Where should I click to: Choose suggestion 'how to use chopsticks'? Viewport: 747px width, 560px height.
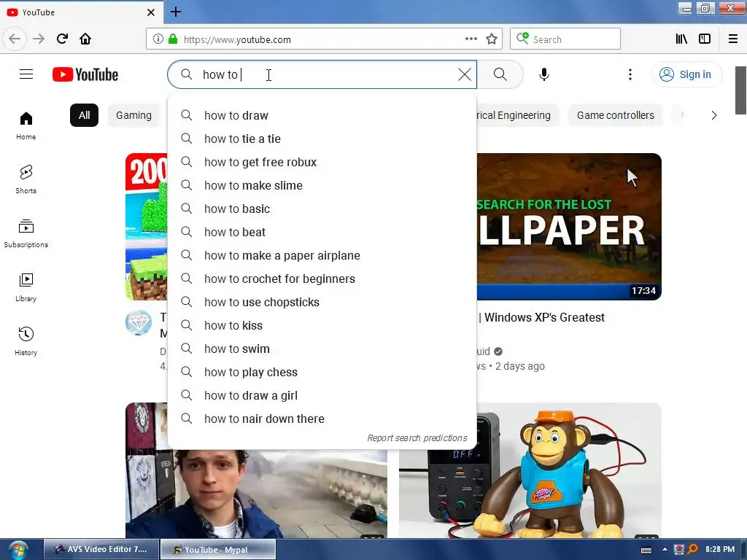click(x=322, y=302)
